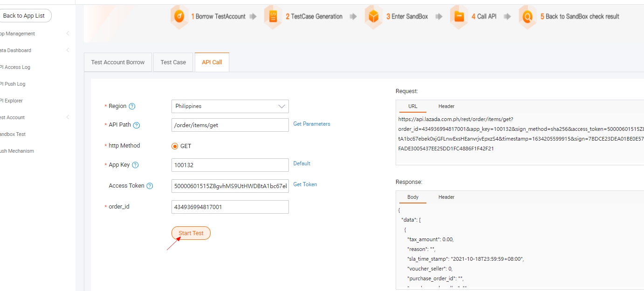The height and width of the screenshot is (291, 644).
Task: Click the Enter SandBox cube icon
Action: [374, 17]
